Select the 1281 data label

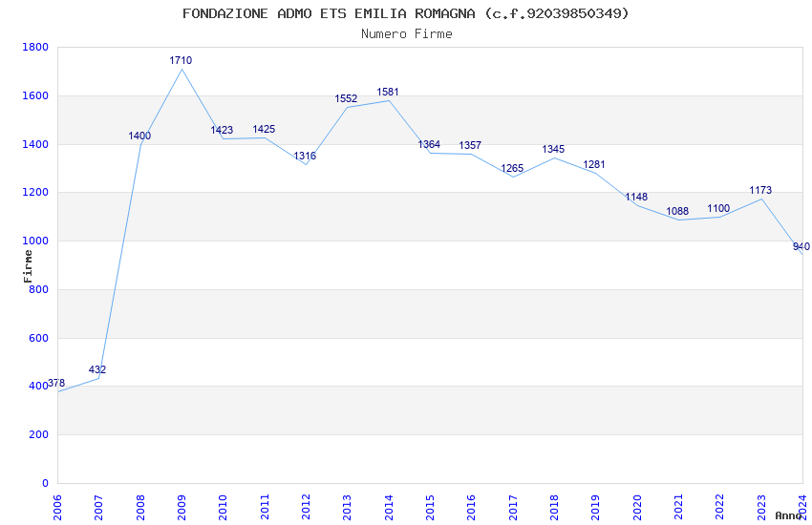pyautogui.click(x=594, y=164)
